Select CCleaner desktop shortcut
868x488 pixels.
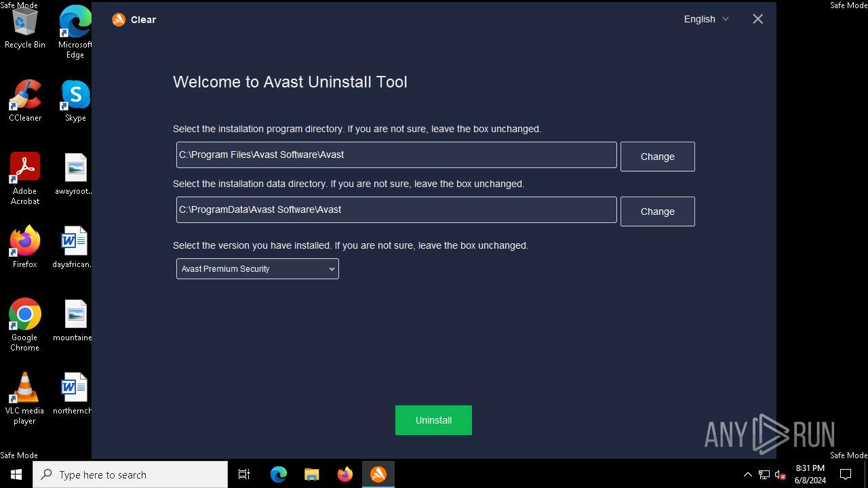pyautogui.click(x=25, y=101)
